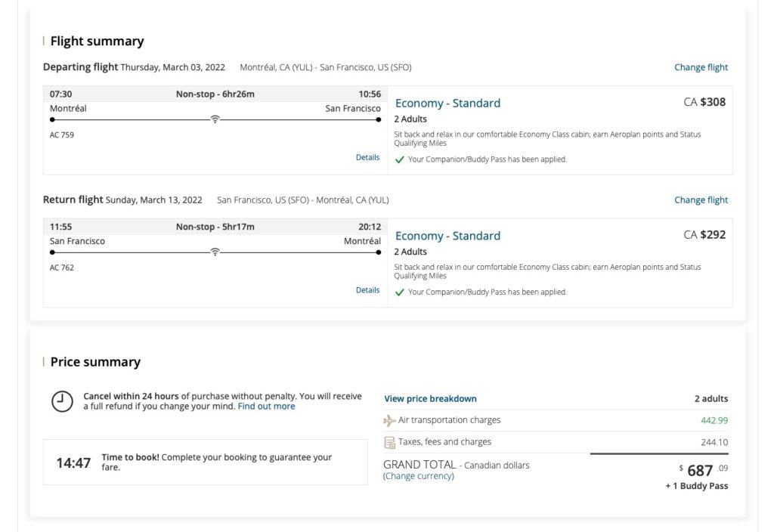Click the green checkmark on the return Buddy Pass
The image size is (774, 532).
pyautogui.click(x=400, y=292)
